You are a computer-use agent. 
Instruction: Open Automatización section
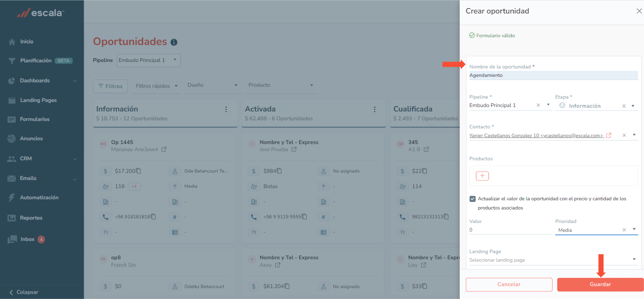tap(39, 198)
